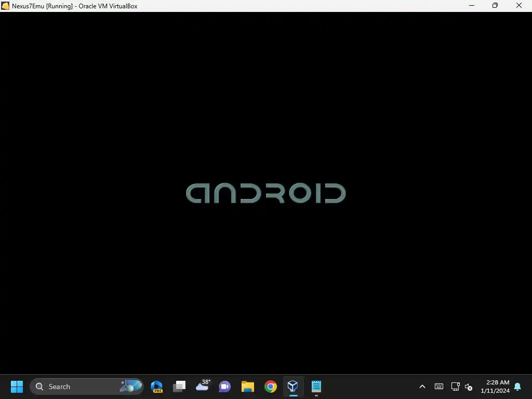Open the notifications bell icon
532x399 pixels.
click(517, 387)
